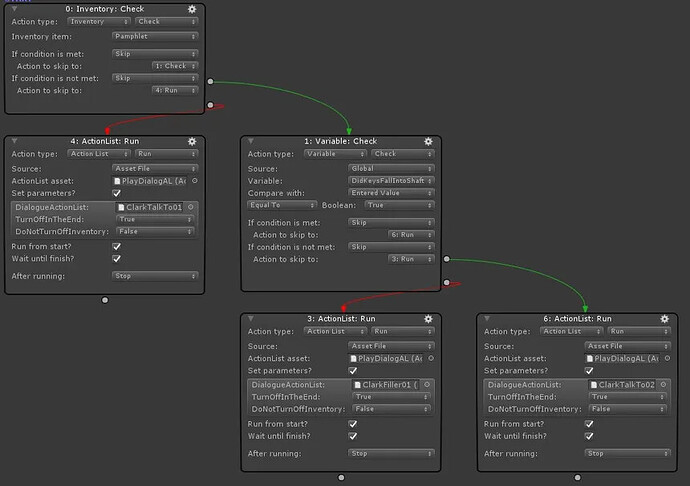Open gear options for 4: ActionList: Run node

pos(192,141)
